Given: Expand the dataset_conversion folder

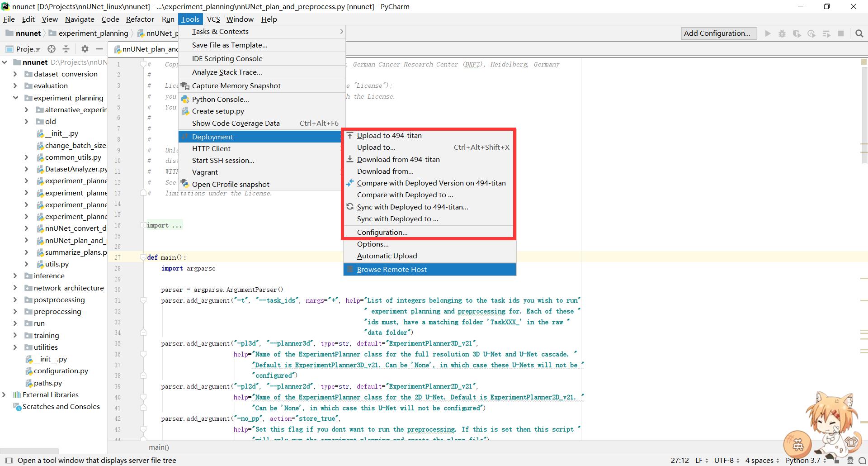Looking at the screenshot, I should 15,74.
